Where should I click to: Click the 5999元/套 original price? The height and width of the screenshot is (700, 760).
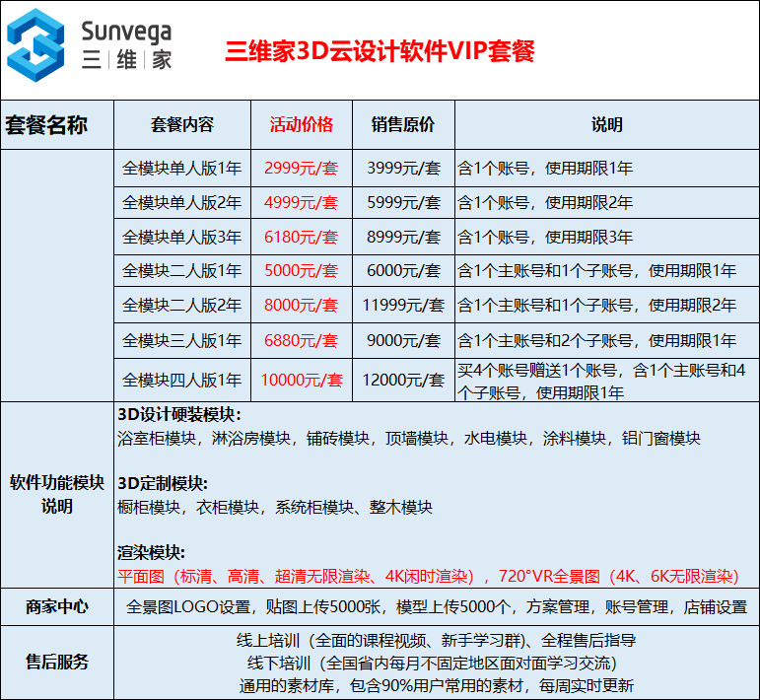403,203
